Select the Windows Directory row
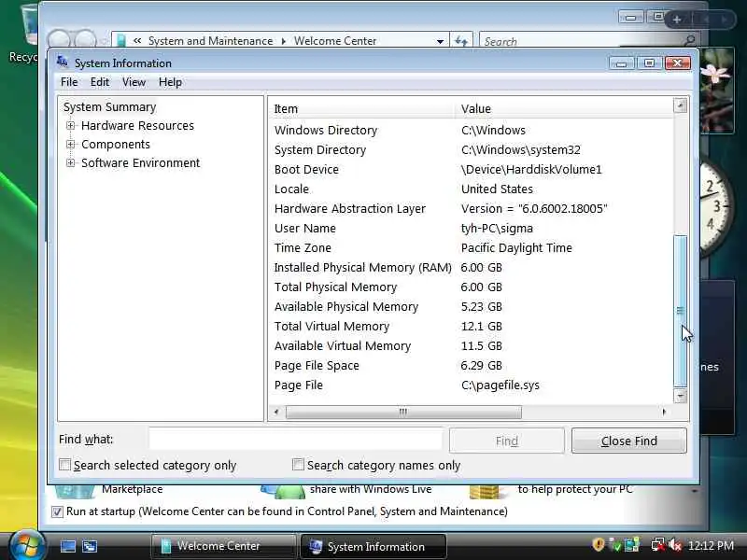The width and height of the screenshot is (747, 560). [471, 130]
